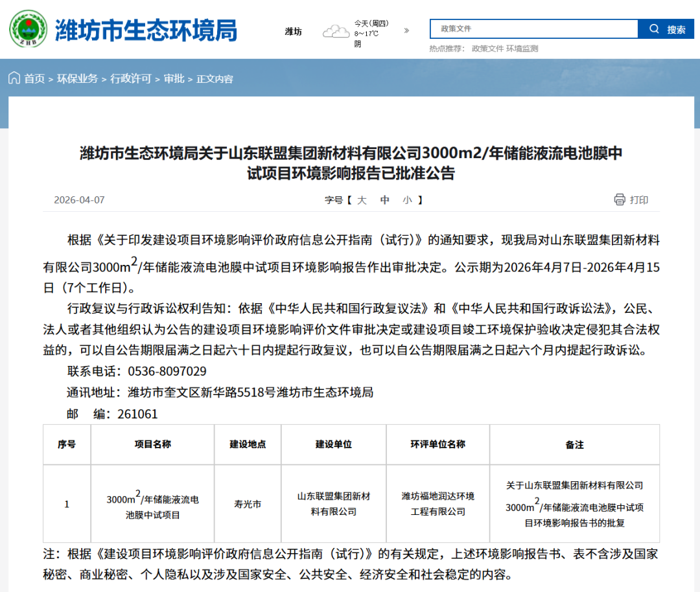
Task: Click table header 备注
Action: (x=574, y=445)
